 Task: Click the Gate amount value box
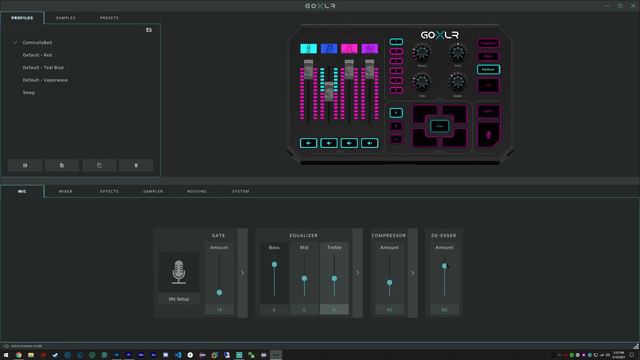point(219,310)
